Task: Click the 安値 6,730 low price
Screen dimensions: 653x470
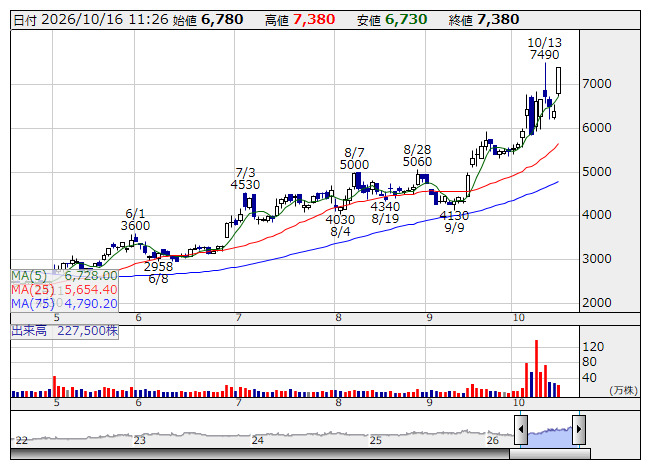Action: pos(392,20)
